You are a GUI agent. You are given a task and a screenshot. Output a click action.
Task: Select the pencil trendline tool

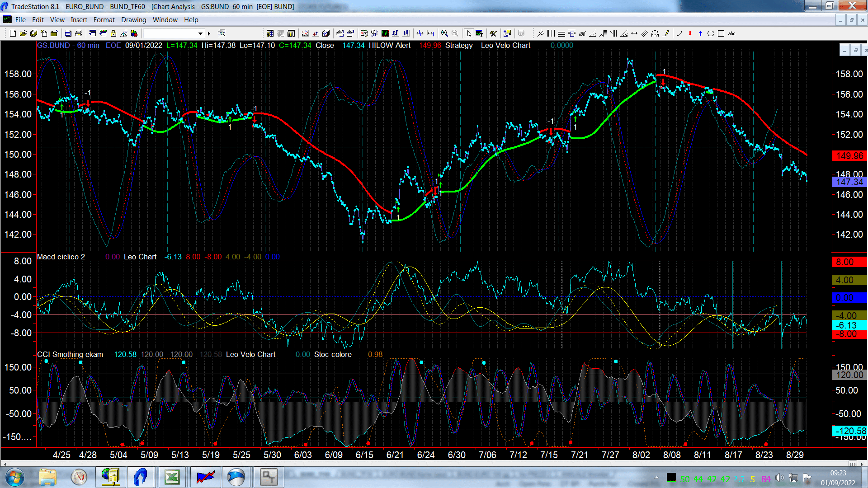(x=665, y=33)
